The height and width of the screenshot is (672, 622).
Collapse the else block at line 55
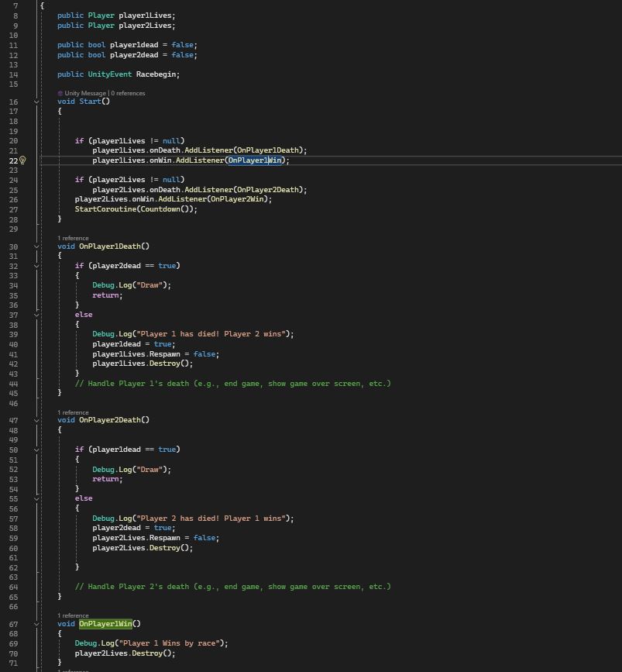point(36,498)
